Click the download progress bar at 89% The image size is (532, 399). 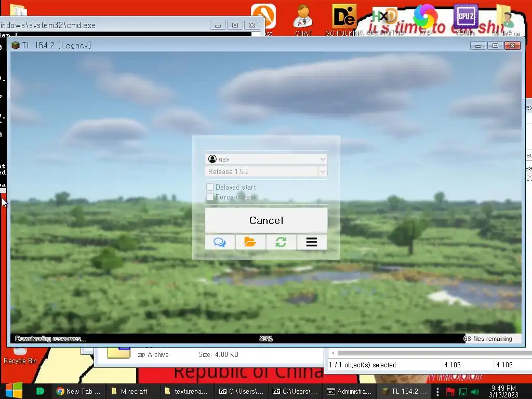click(266, 339)
